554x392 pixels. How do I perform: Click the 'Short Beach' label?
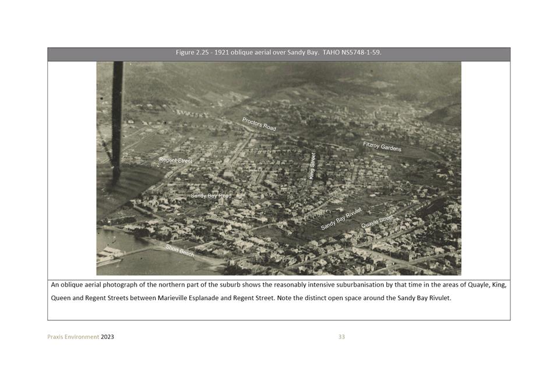click(x=180, y=250)
